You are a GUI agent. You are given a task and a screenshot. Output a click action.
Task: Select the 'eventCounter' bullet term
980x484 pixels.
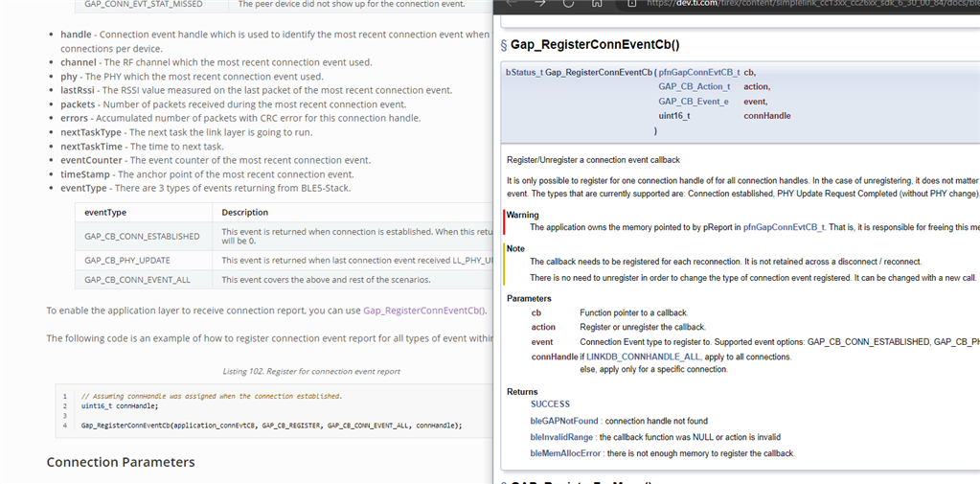point(89,160)
